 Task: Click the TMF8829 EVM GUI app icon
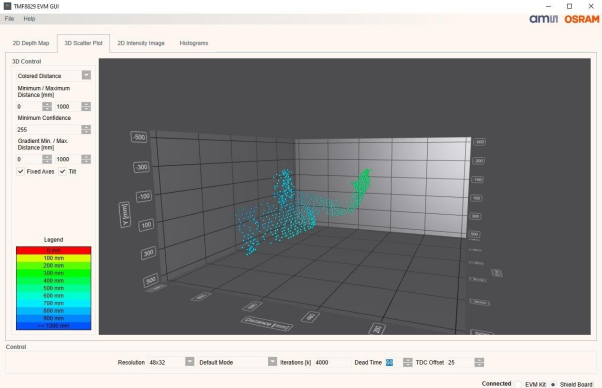[x=7, y=6]
